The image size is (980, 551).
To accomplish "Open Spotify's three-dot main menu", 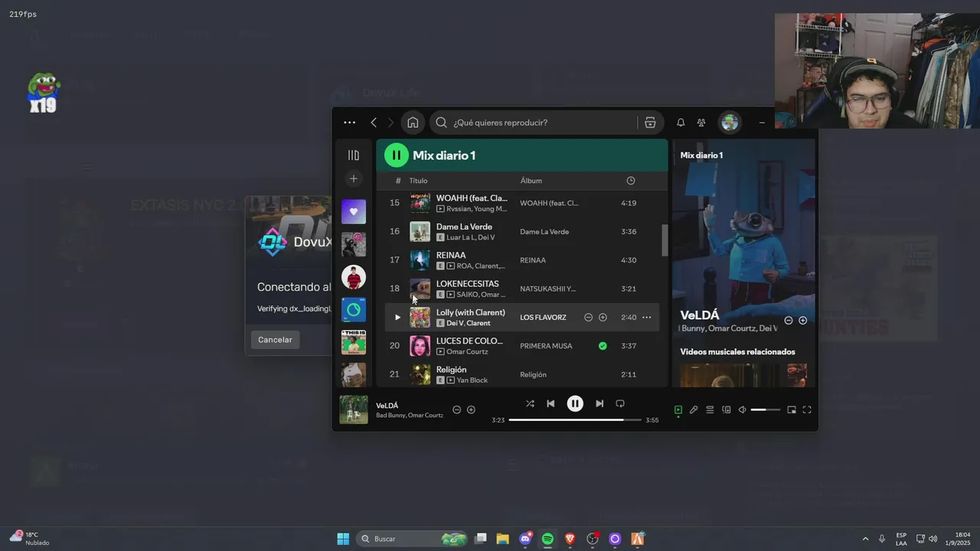I will (349, 122).
